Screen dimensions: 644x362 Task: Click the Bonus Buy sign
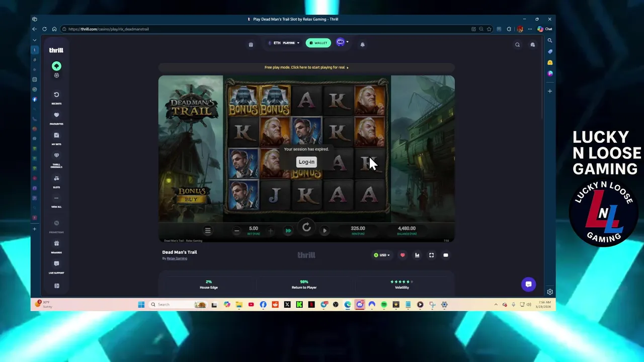[192, 195]
